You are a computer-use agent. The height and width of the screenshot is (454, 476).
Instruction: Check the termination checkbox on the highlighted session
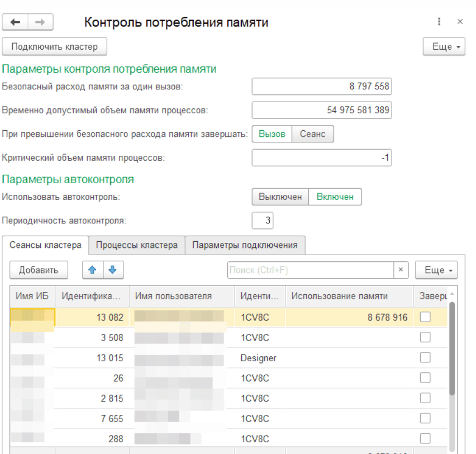425,317
